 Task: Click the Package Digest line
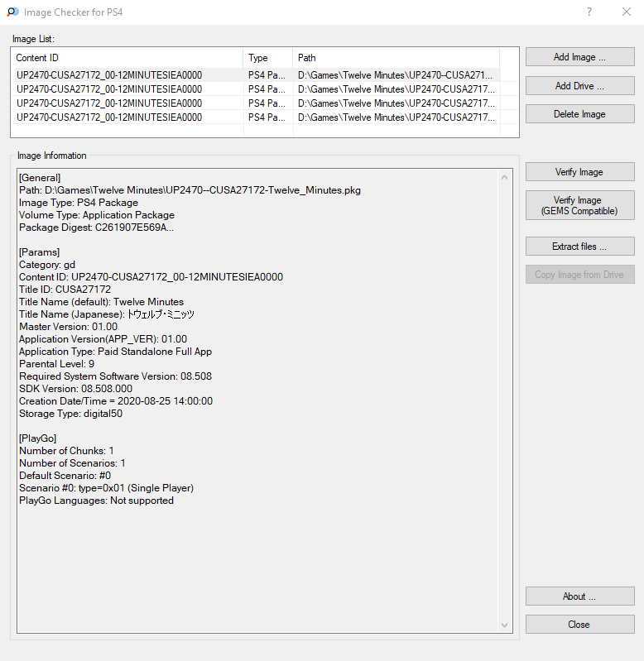(x=96, y=228)
